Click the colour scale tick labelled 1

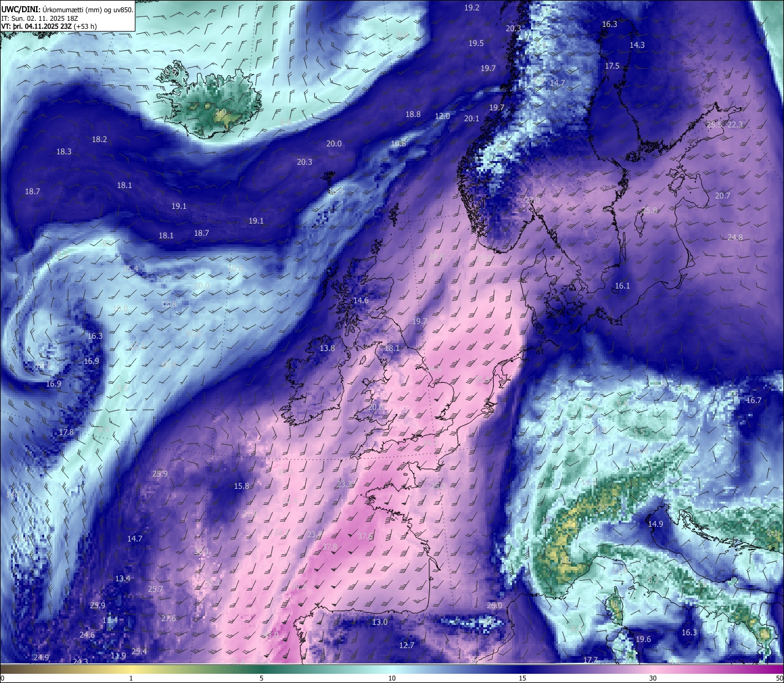pyautogui.click(x=131, y=678)
